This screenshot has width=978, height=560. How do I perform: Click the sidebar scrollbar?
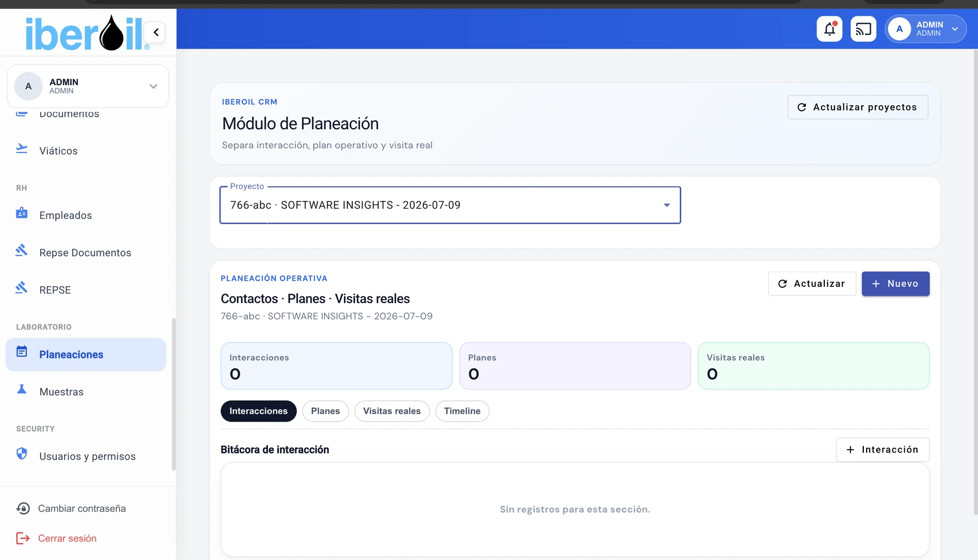click(x=173, y=394)
